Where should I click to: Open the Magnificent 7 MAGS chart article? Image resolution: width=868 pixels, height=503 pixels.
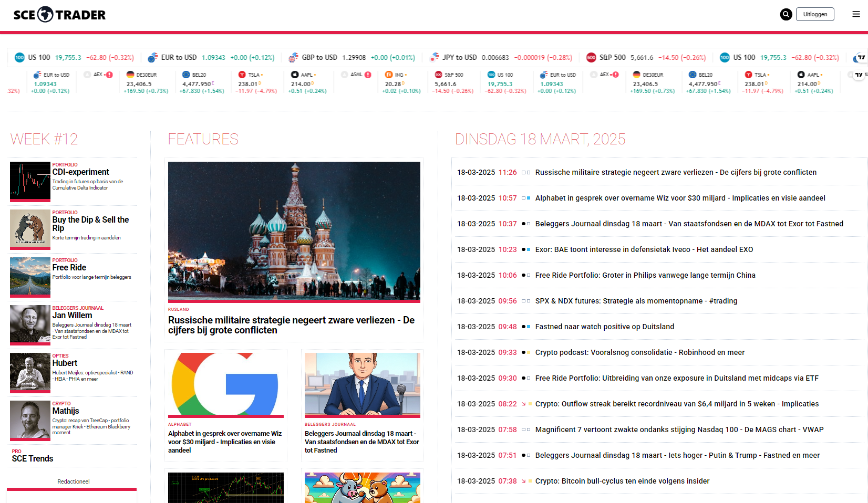pyautogui.click(x=679, y=429)
